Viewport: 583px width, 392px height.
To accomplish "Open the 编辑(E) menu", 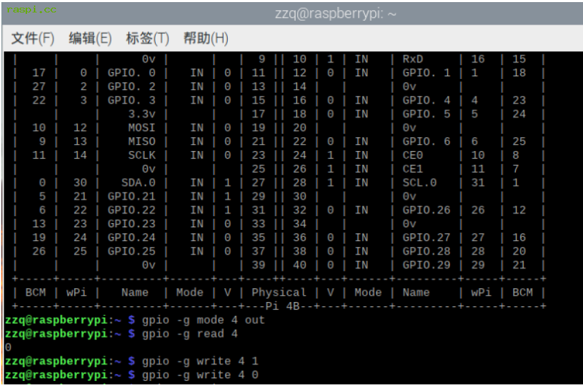I will point(90,38).
